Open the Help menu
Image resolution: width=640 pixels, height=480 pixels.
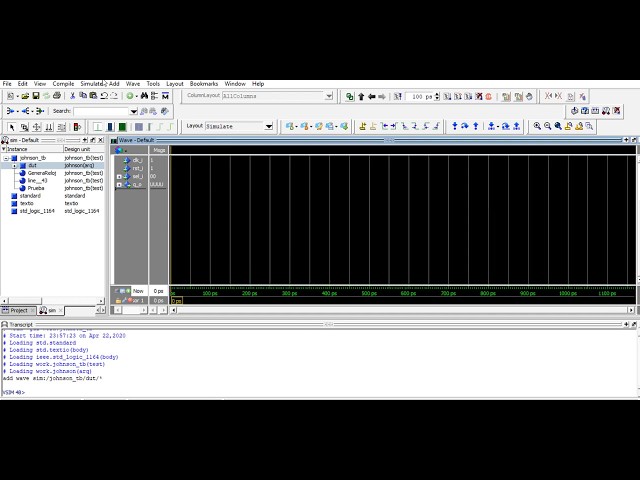coord(258,84)
